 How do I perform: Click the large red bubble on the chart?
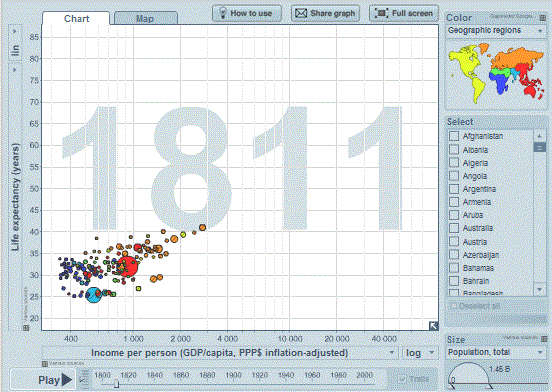(127, 267)
